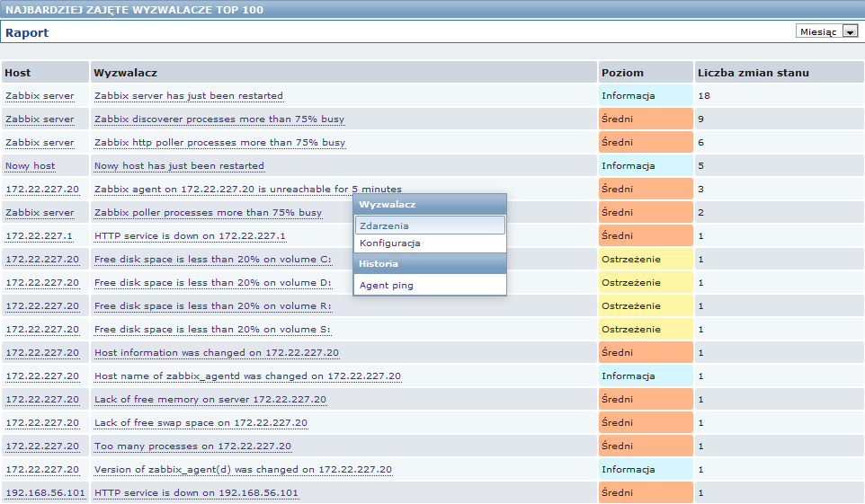Open host 172.22.227.20 in volume R: row
865x504 pixels.
(x=42, y=306)
